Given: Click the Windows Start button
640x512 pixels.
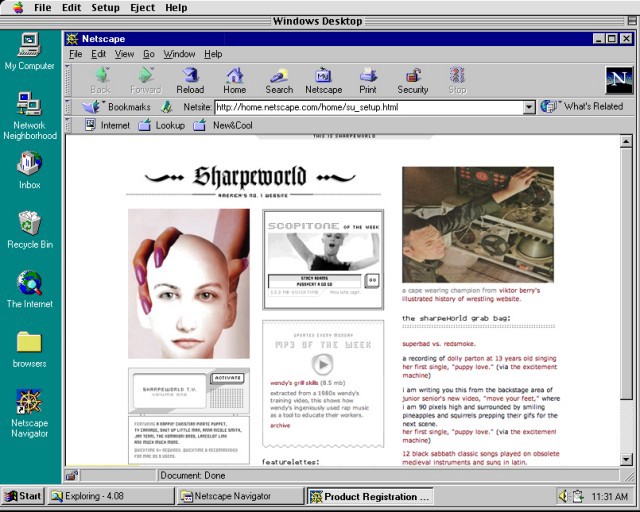Looking at the screenshot, I should coord(23,496).
